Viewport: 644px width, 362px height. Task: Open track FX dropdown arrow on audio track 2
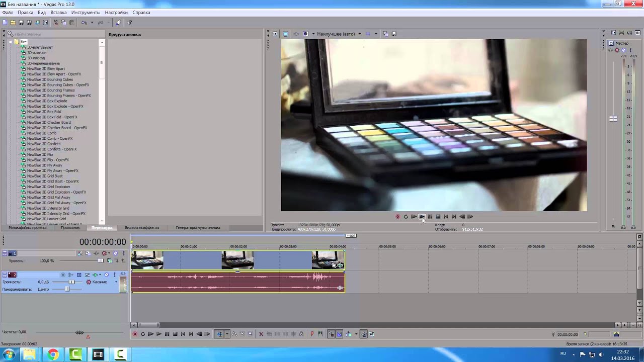pyautogui.click(x=100, y=275)
